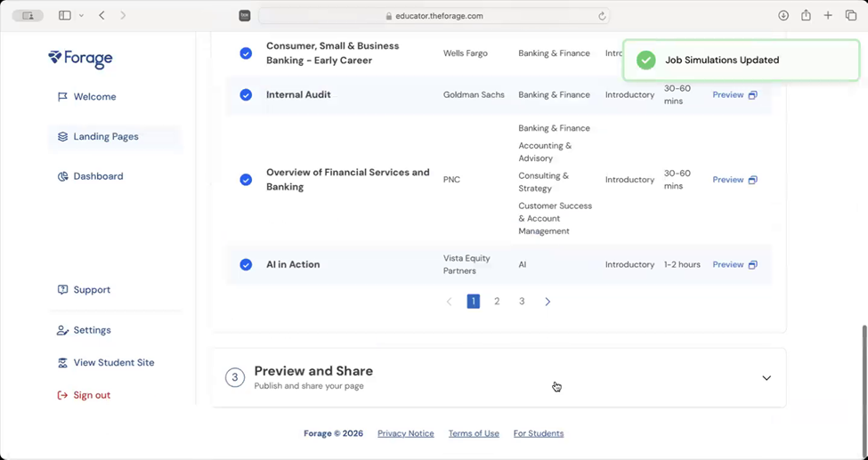Click the Safari share icon

806,15
